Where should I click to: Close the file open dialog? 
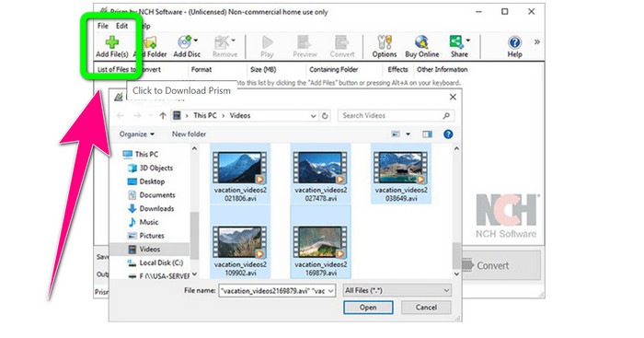(x=453, y=97)
